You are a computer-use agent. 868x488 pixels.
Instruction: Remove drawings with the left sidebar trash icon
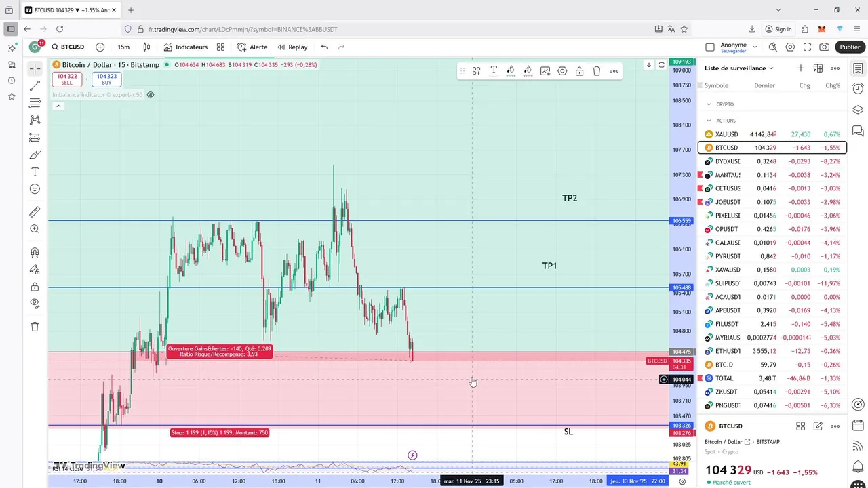(35, 327)
